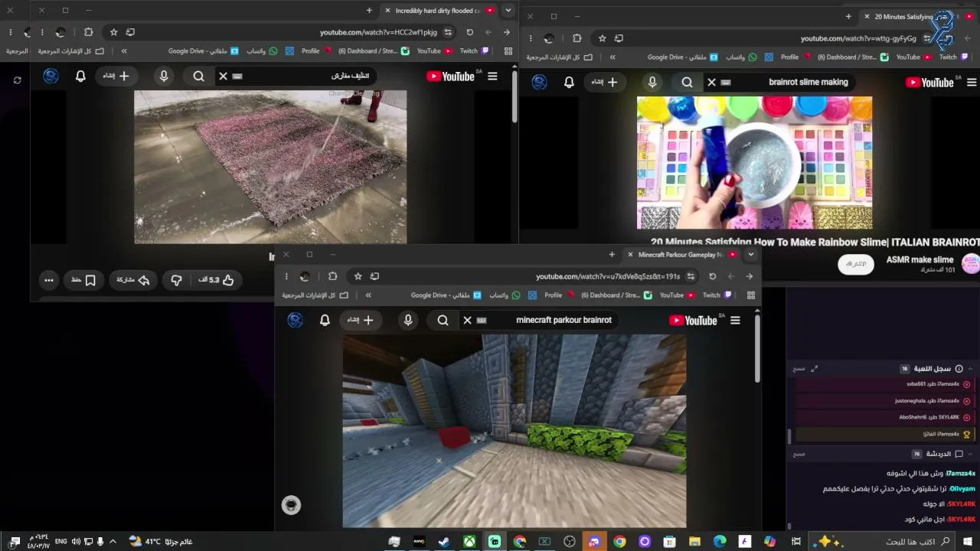Reload the carpet-cleaning YouTube page

[470, 32]
